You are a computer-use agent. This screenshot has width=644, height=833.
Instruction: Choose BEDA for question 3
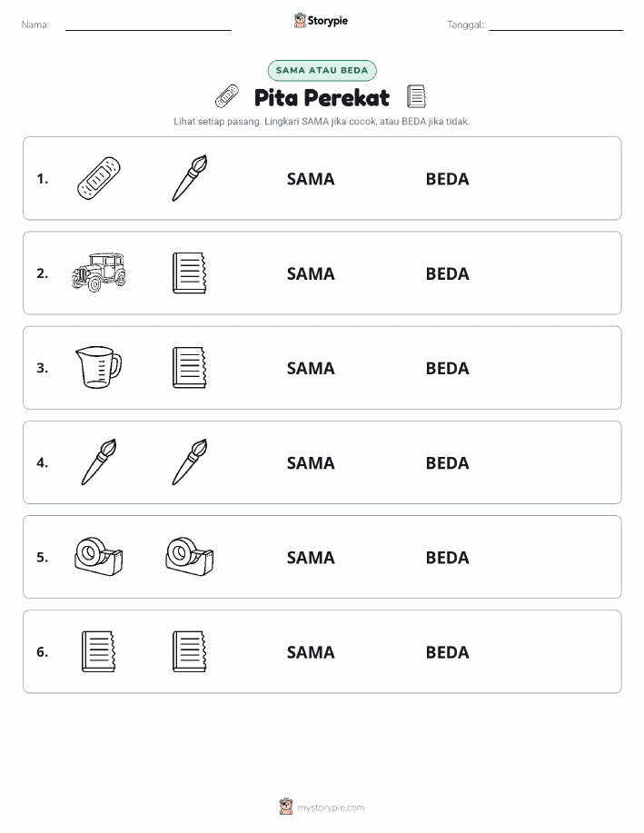pyautogui.click(x=448, y=368)
